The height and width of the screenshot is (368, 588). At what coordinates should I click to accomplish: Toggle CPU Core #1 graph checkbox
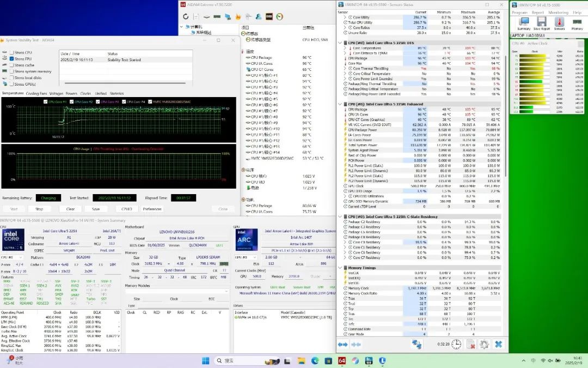[46, 102]
